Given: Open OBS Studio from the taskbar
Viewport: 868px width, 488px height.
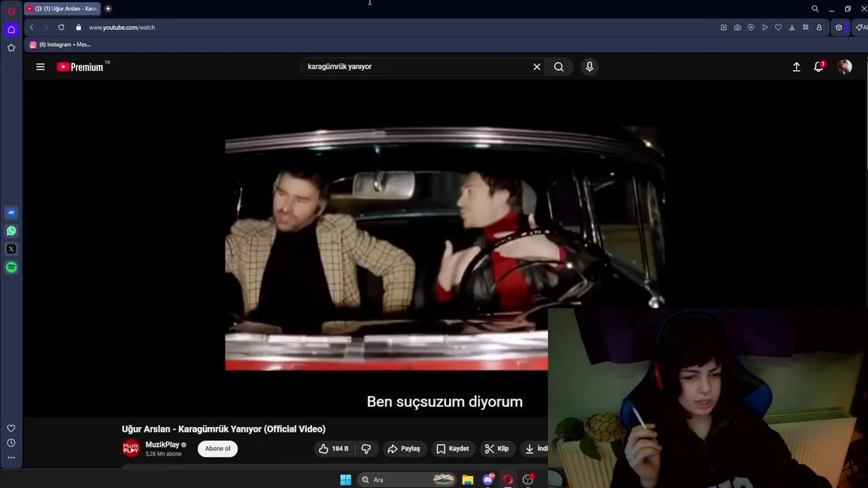Looking at the screenshot, I should point(528,480).
